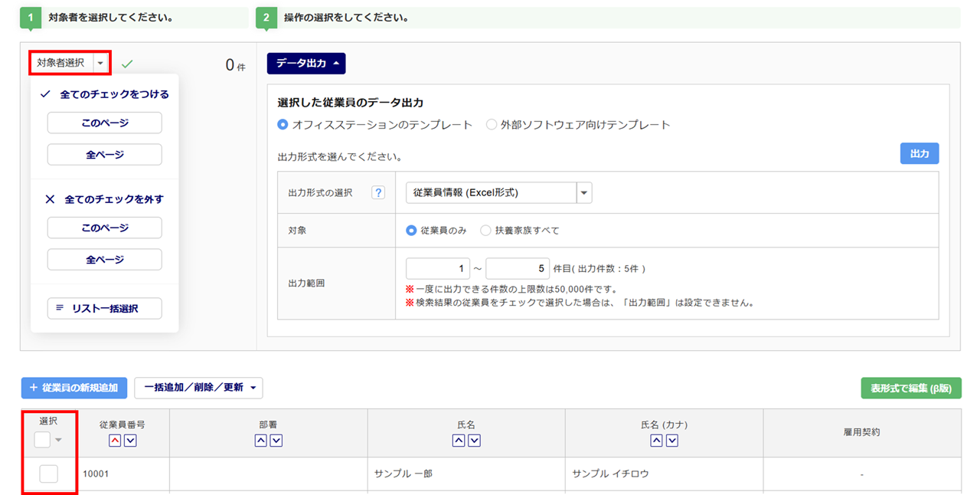Click このページ under 全てのチェックをつける
The width and height of the screenshot is (980, 495).
(104, 123)
